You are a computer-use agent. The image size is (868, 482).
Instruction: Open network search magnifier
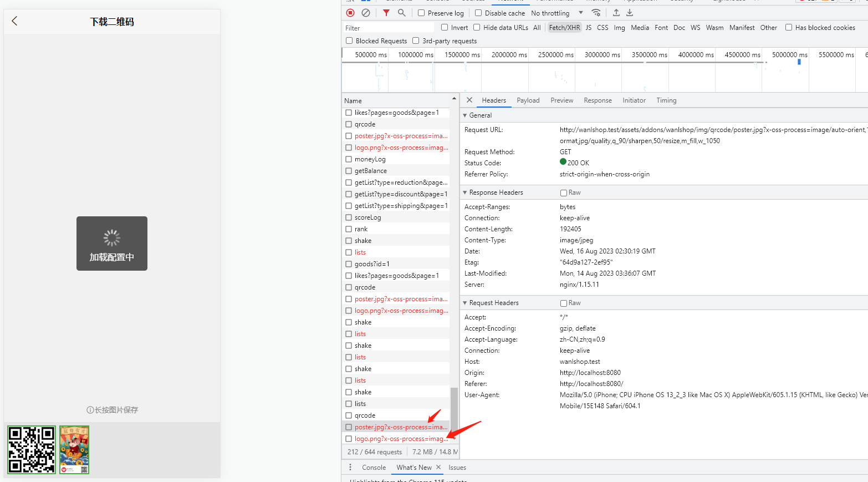click(x=402, y=13)
